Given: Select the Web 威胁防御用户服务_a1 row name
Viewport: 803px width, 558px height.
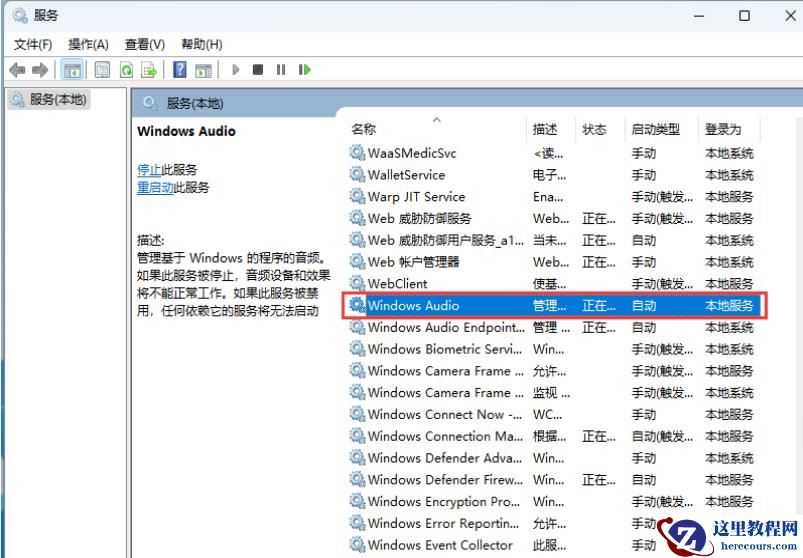Looking at the screenshot, I should (446, 240).
